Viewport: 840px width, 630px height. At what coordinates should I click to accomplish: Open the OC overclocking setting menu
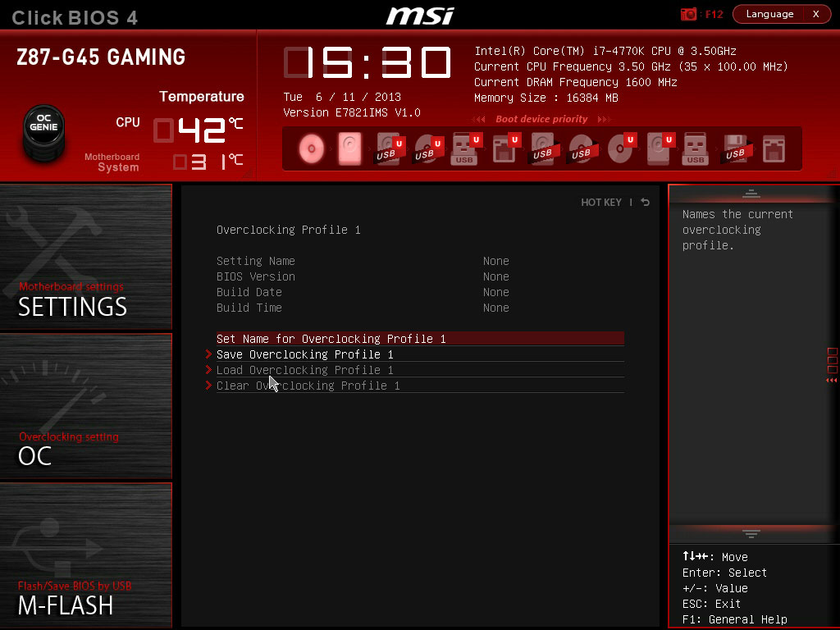[85, 406]
